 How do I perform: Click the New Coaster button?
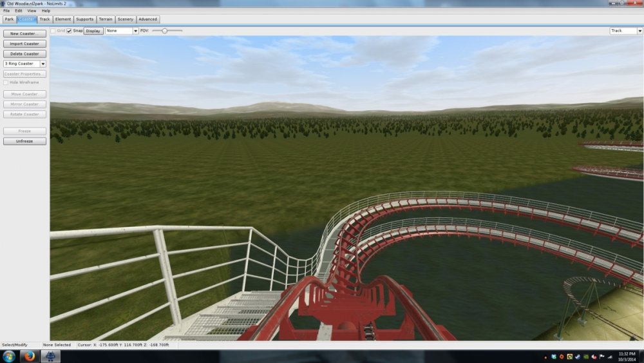(24, 34)
